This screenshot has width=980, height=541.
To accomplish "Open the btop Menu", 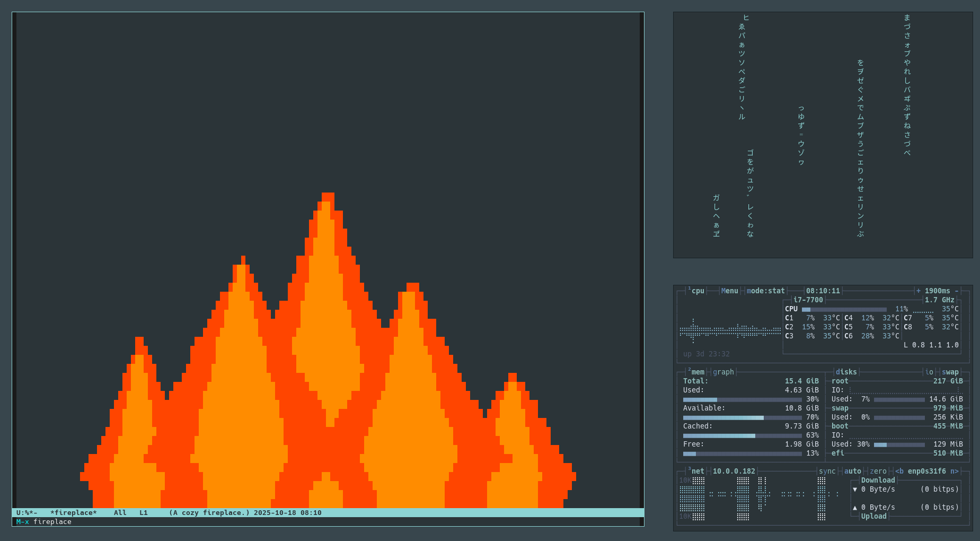I will tap(729, 291).
